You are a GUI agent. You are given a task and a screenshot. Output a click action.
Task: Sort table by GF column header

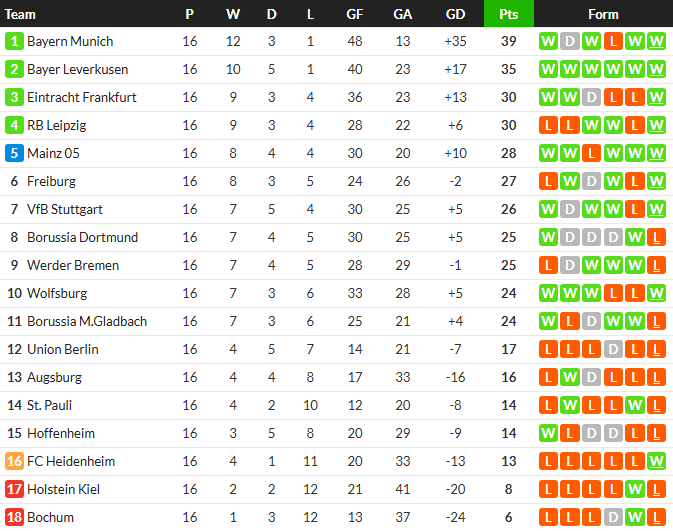click(355, 14)
